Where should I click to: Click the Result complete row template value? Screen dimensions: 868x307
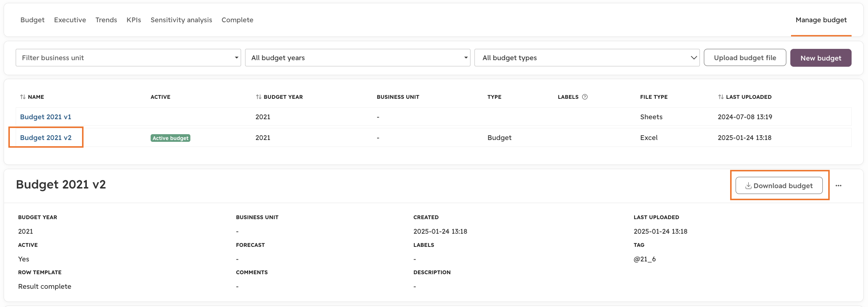(45, 286)
